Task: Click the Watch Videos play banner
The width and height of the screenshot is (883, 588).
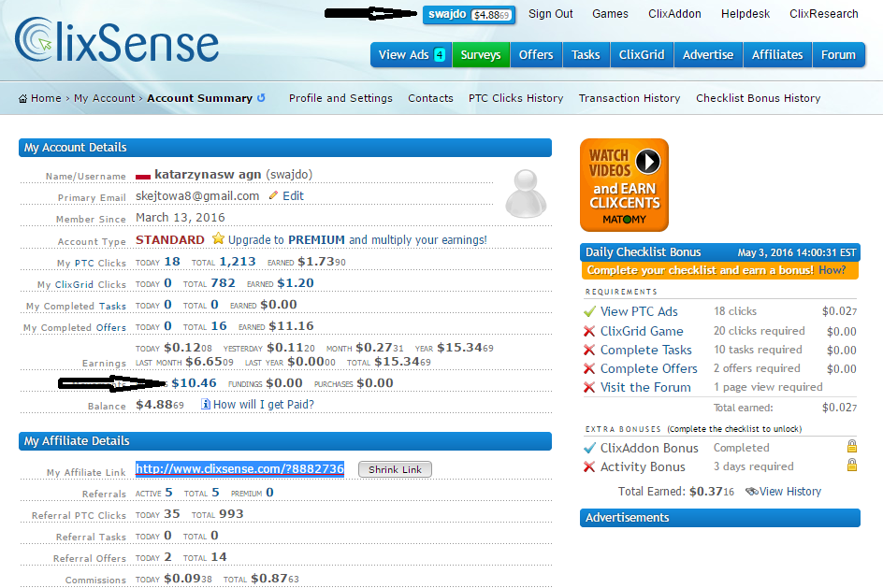Action: pyautogui.click(x=624, y=184)
